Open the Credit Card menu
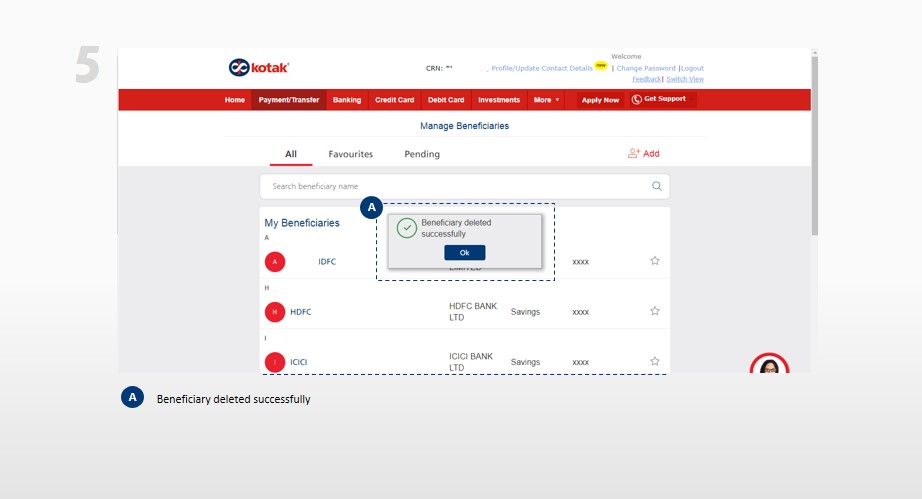Screen dimensions: 922x499 pyautogui.click(x=395, y=100)
